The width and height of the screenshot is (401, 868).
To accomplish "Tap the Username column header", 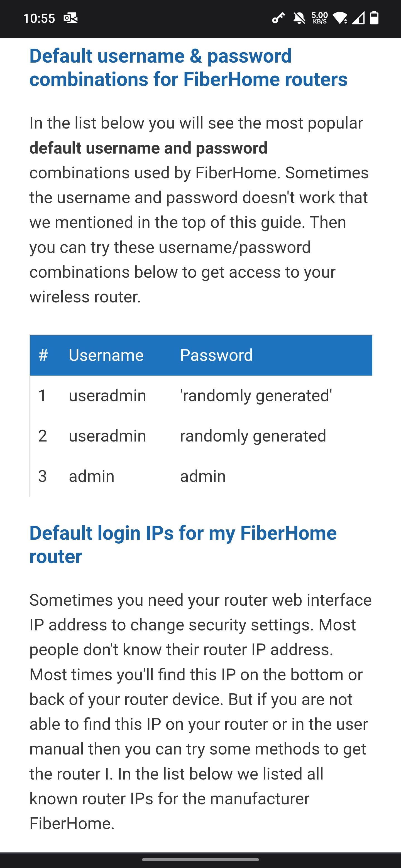I will 106,355.
